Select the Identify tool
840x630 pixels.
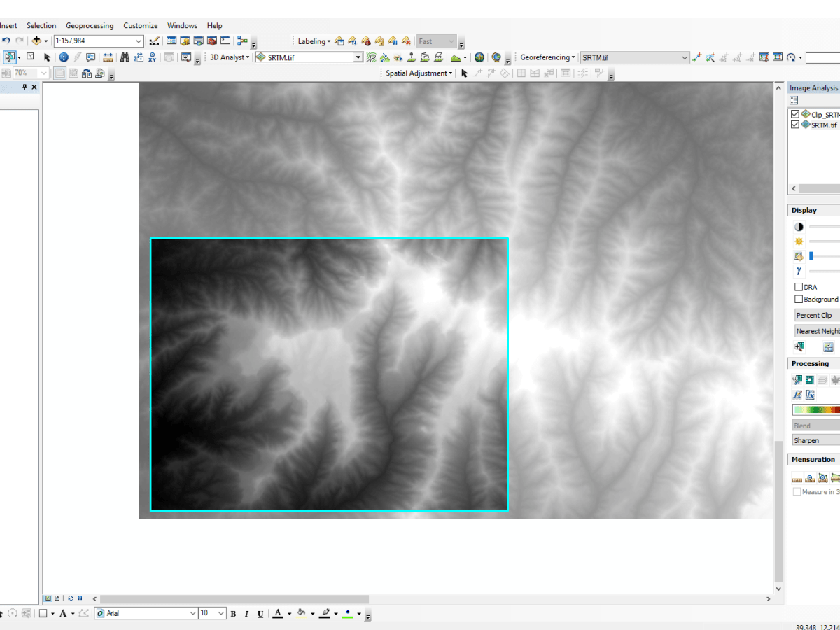point(64,57)
